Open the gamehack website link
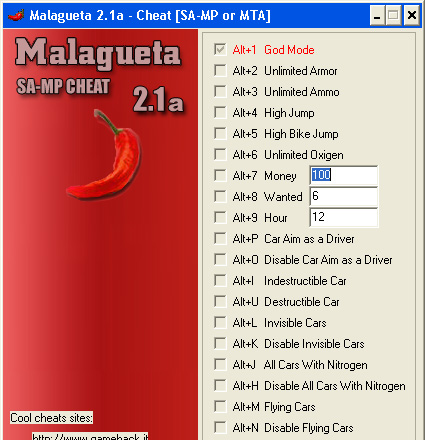 pyautogui.click(x=90, y=436)
